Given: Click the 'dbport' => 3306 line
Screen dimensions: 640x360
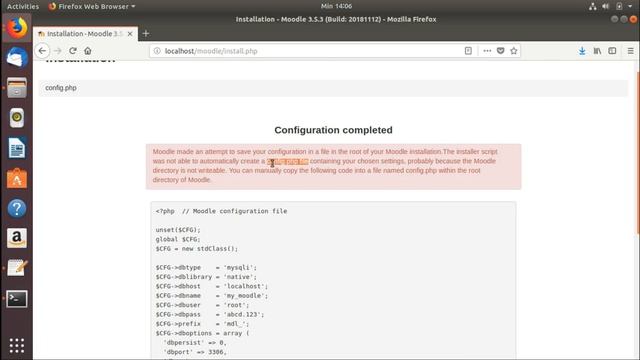Looking at the screenshot, I should (195, 352).
